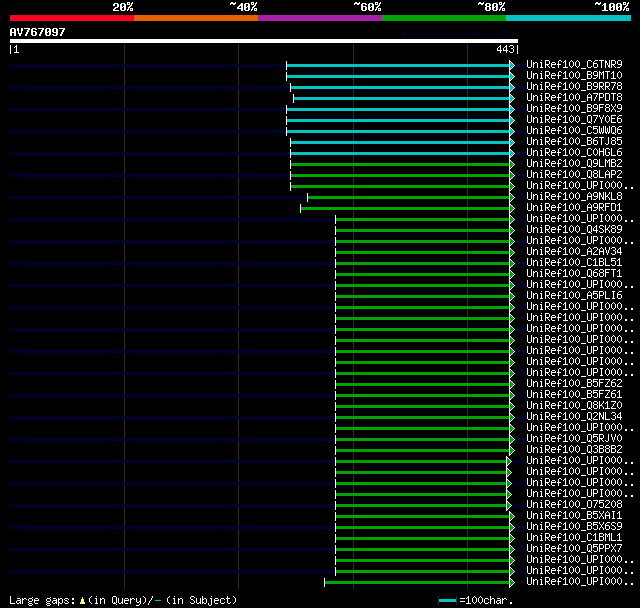Click the arrowhead icon of the UniRef100_Q9LMB2 bar
Screen dimensions: 640x608
[x=512, y=164]
